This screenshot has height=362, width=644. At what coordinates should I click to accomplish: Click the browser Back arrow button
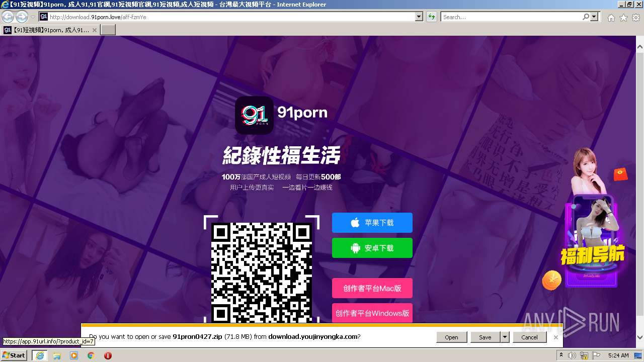click(x=8, y=17)
